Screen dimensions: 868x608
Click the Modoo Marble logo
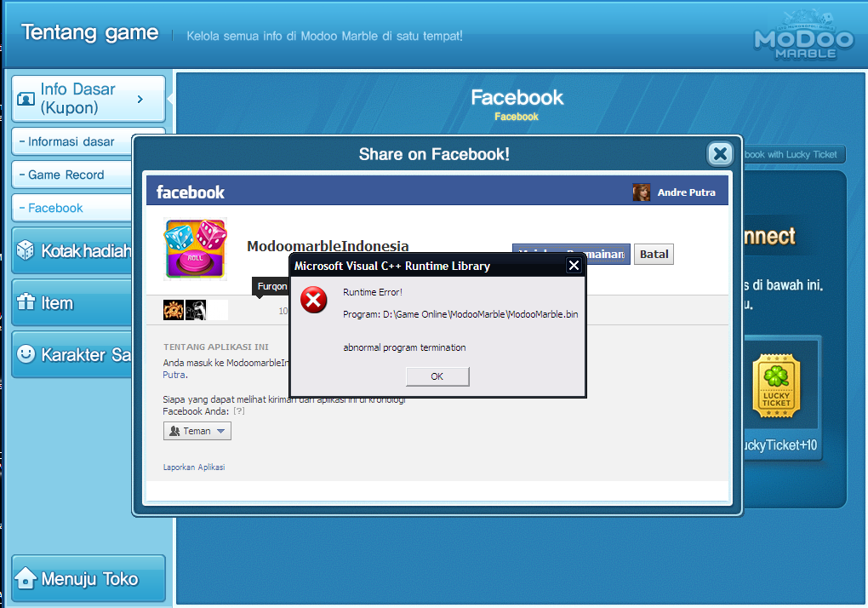click(x=804, y=35)
